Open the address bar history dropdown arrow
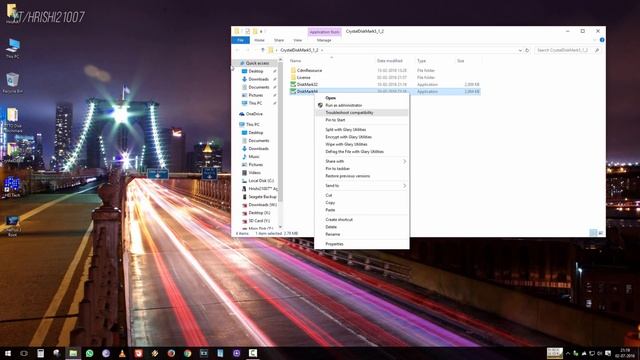 click(520, 50)
